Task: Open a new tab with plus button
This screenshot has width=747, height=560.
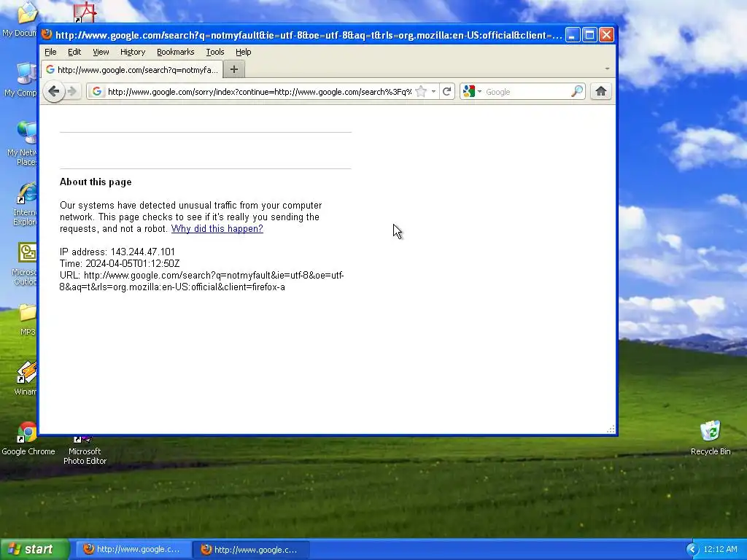Action: coord(234,69)
